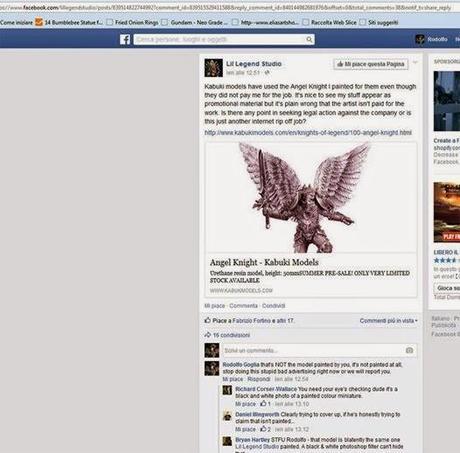The image size is (460, 453).
Task: Open Rodolfo profile name link
Action: pos(437,39)
